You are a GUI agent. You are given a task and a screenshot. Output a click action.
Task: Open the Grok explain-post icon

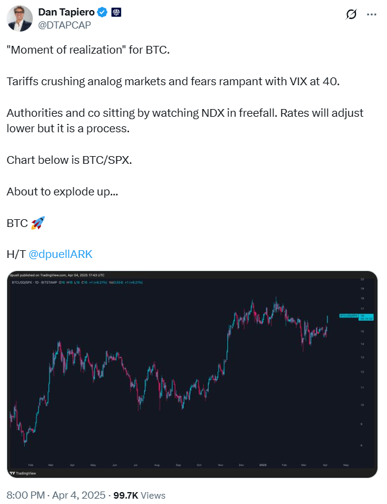[x=351, y=14]
